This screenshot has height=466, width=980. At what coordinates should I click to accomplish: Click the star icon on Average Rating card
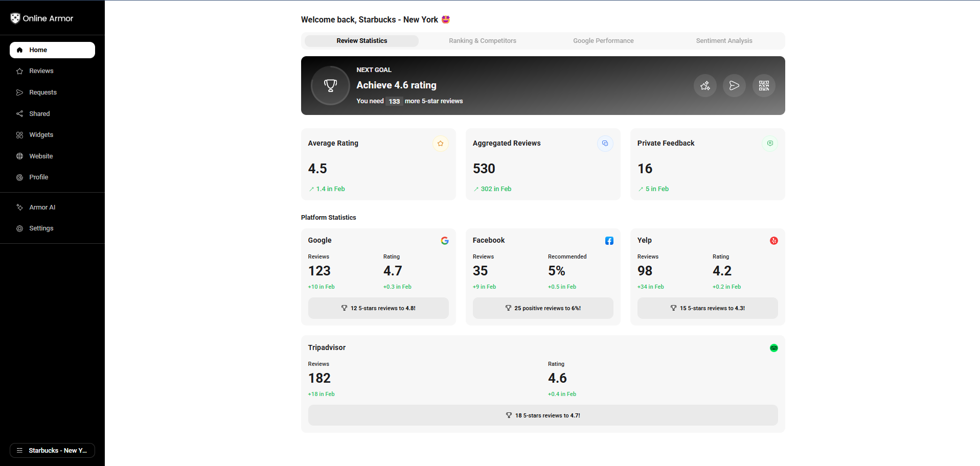[440, 144]
